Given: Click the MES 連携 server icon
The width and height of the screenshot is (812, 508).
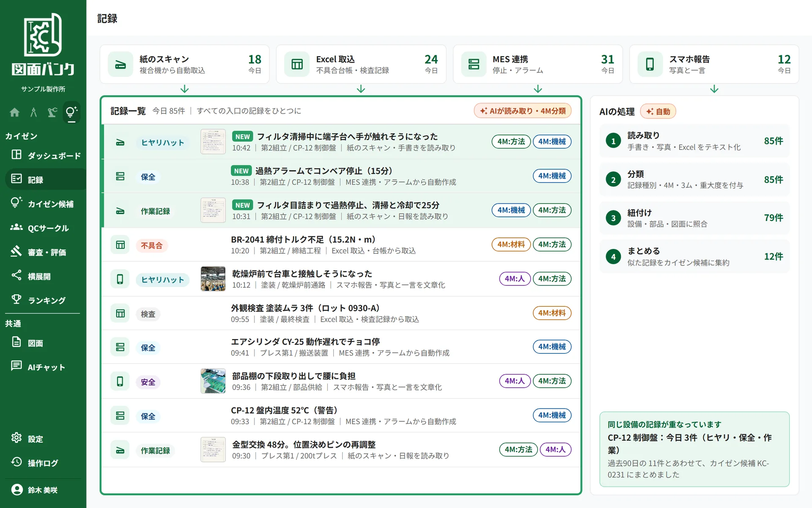Looking at the screenshot, I should coord(474,64).
